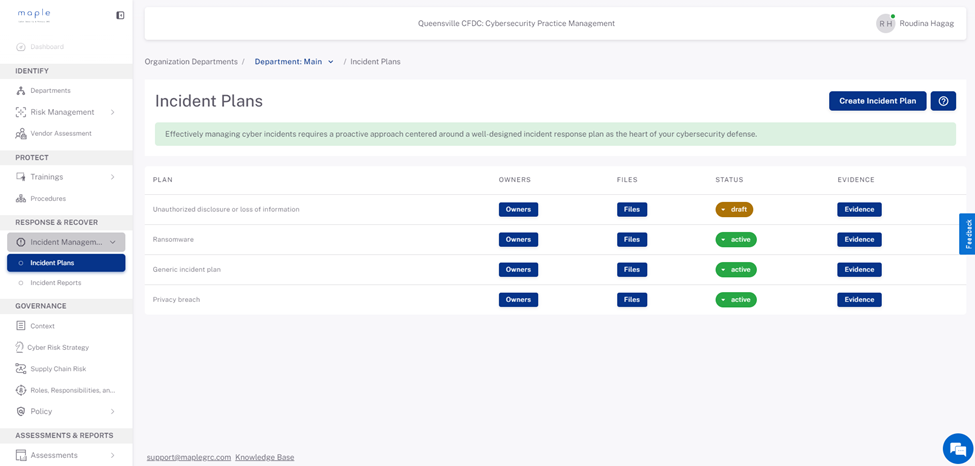Open Supply Chain Risk menu item
Screen dimensions: 975x466
pyautogui.click(x=66, y=369)
